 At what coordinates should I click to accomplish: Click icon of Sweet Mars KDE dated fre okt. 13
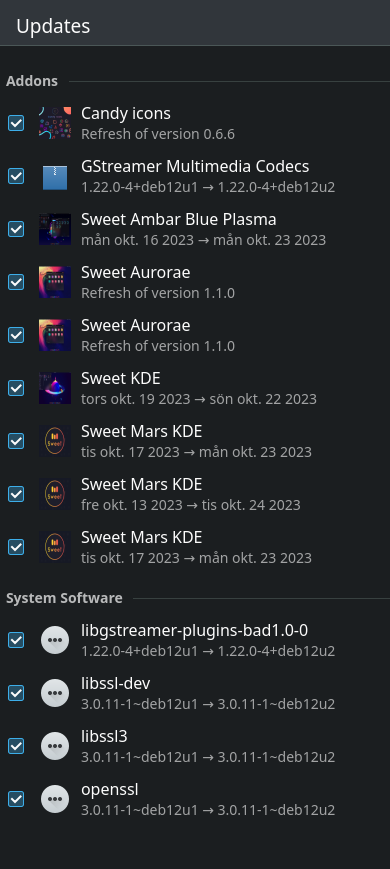coord(55,494)
